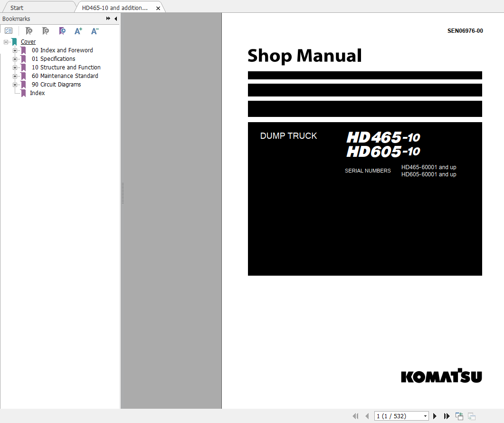Click bookmark icon beside the last Index entry
The image size is (504, 423).
coord(23,93)
